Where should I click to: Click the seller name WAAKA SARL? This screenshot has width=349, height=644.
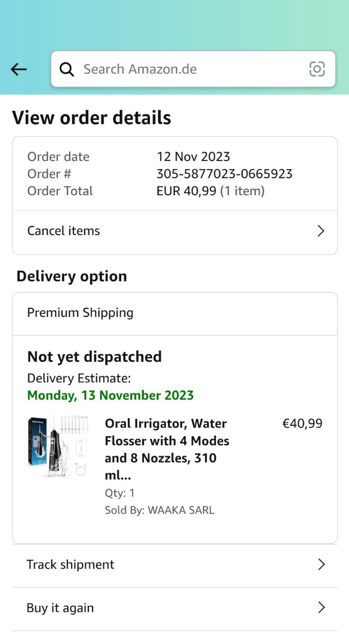181,510
